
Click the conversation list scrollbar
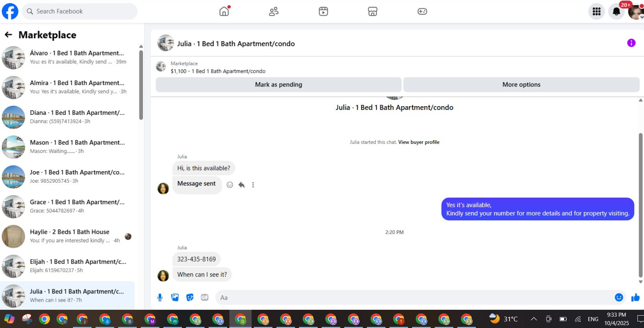tap(141, 85)
